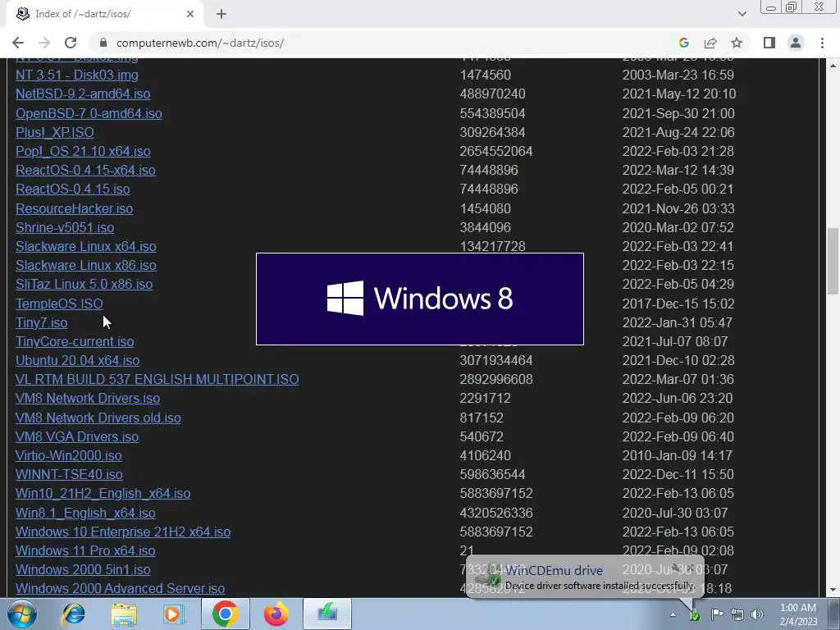Open the Tiny7.iso link
The width and height of the screenshot is (840, 630).
[x=41, y=322]
